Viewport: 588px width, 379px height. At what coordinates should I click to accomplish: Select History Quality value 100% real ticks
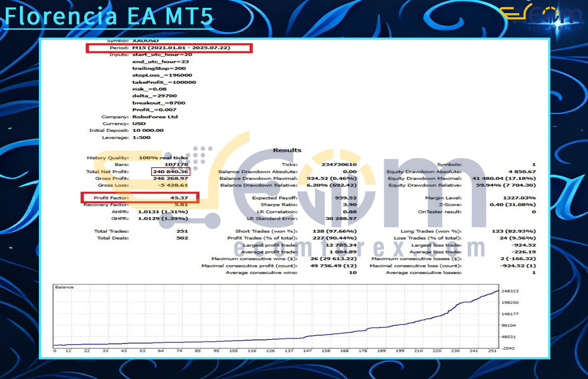163,158
